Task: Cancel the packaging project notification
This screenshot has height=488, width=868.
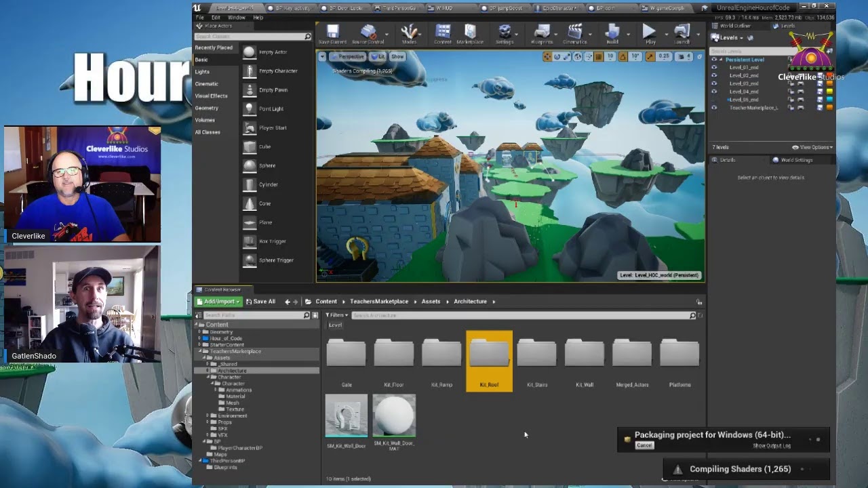Action: pyautogui.click(x=644, y=445)
